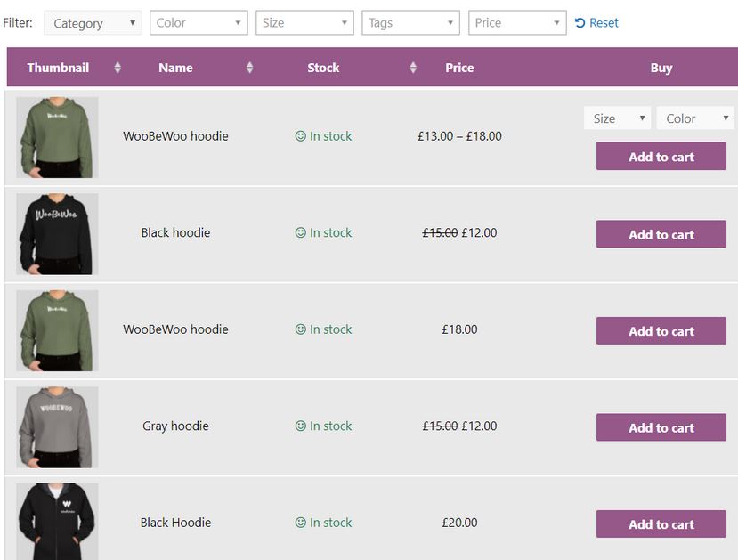Viewport: 738px width, 560px height.
Task: Add the £15.00 sale Black hoodie to cart
Action: click(x=661, y=234)
